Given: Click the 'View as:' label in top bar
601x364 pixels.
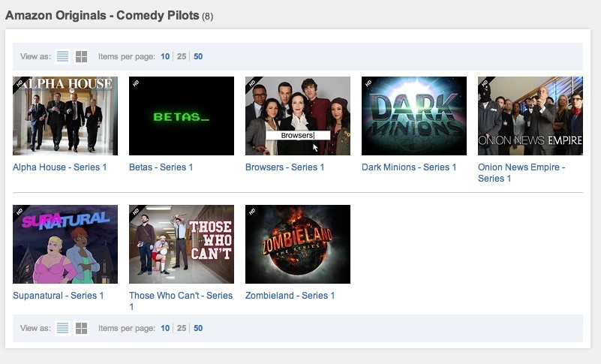Looking at the screenshot, I should 35,56.
